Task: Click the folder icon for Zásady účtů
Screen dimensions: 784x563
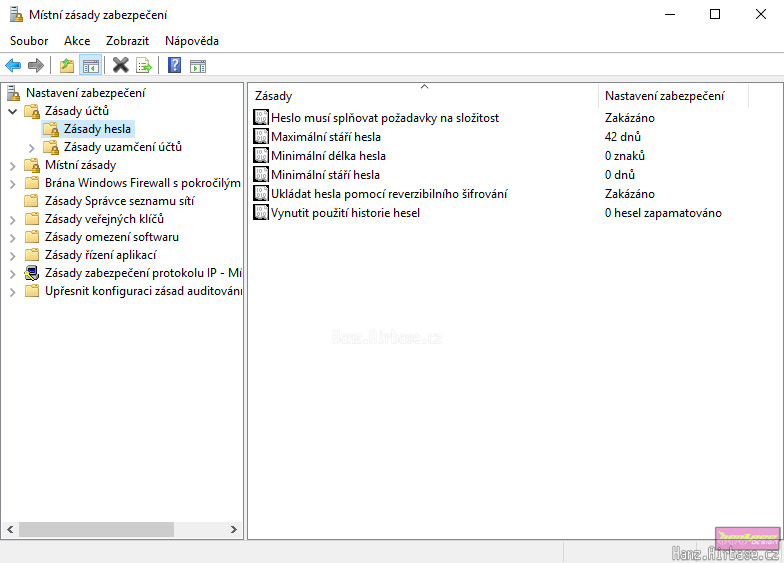Action: pos(32,110)
